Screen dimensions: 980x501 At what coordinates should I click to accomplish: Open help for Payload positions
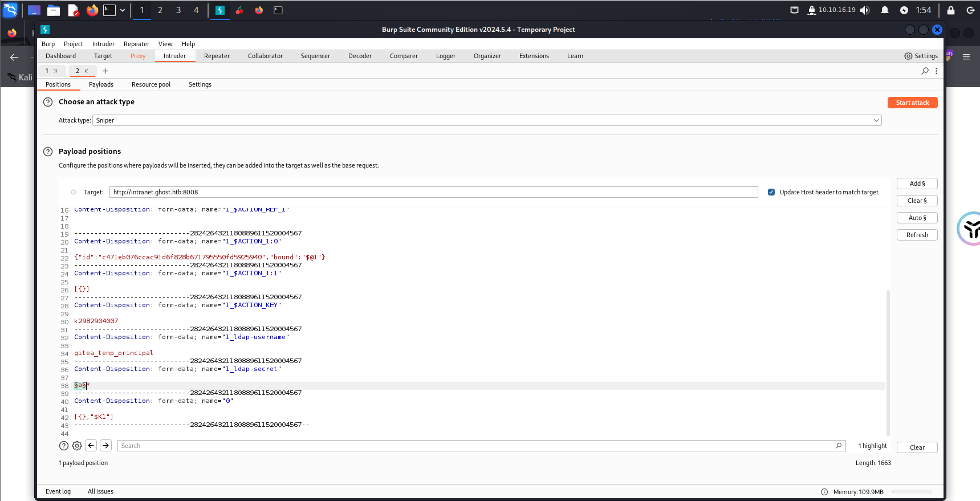click(x=48, y=152)
